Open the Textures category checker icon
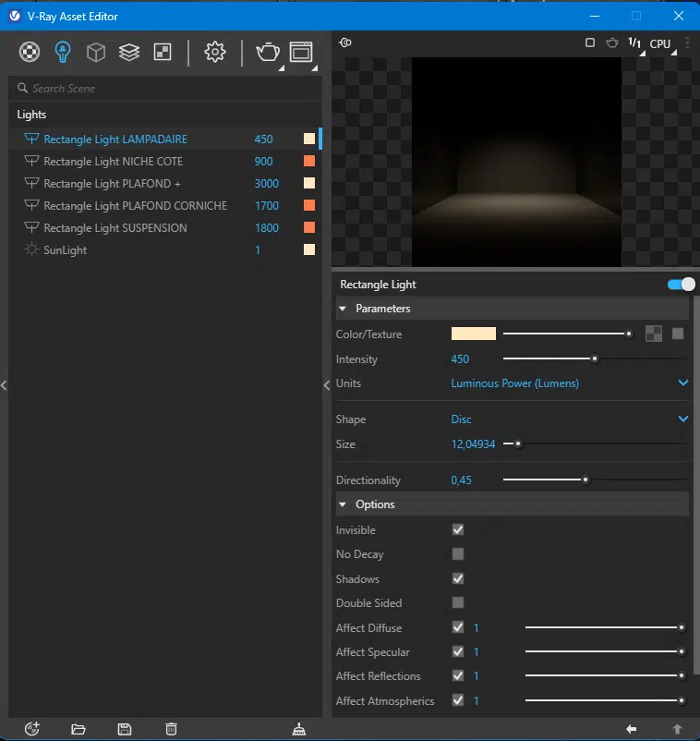 (163, 52)
